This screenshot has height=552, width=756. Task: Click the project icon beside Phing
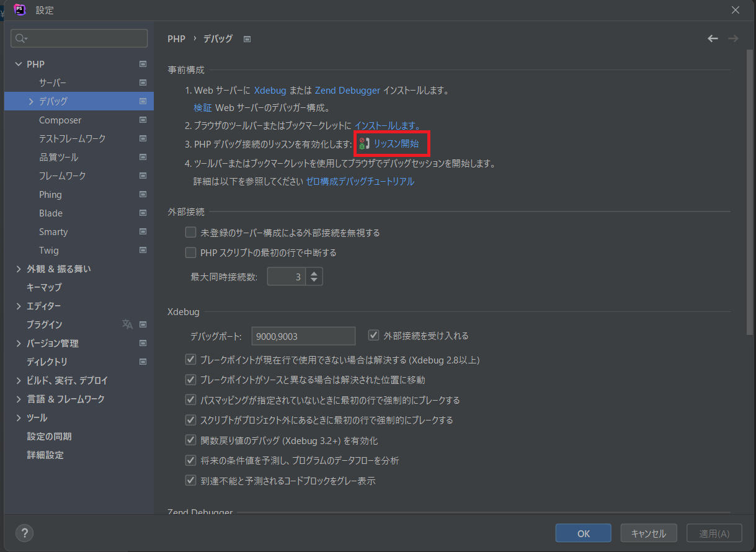[143, 194]
